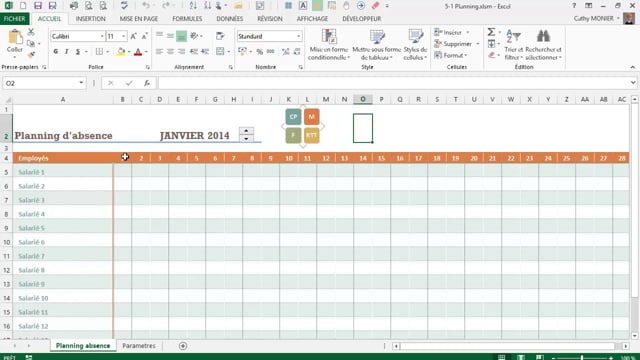This screenshot has width=640, height=360.
Task: Switch to the FORMULES tab
Action: point(187,19)
